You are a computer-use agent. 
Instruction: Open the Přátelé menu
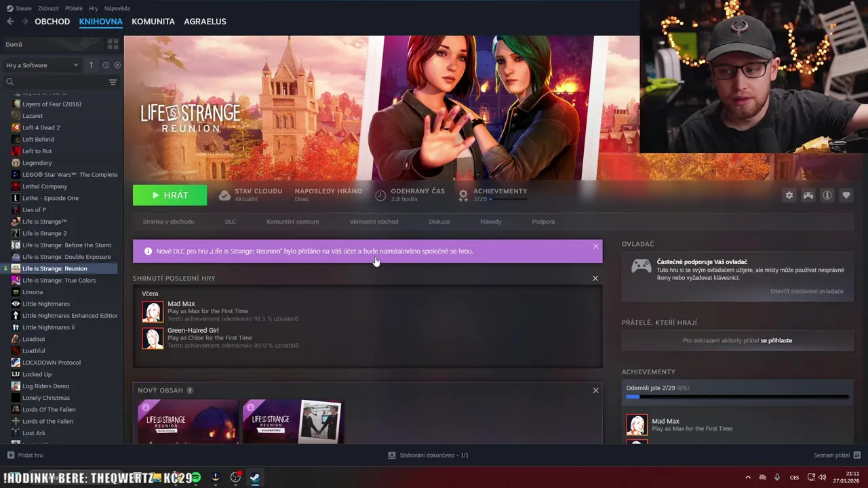74,8
